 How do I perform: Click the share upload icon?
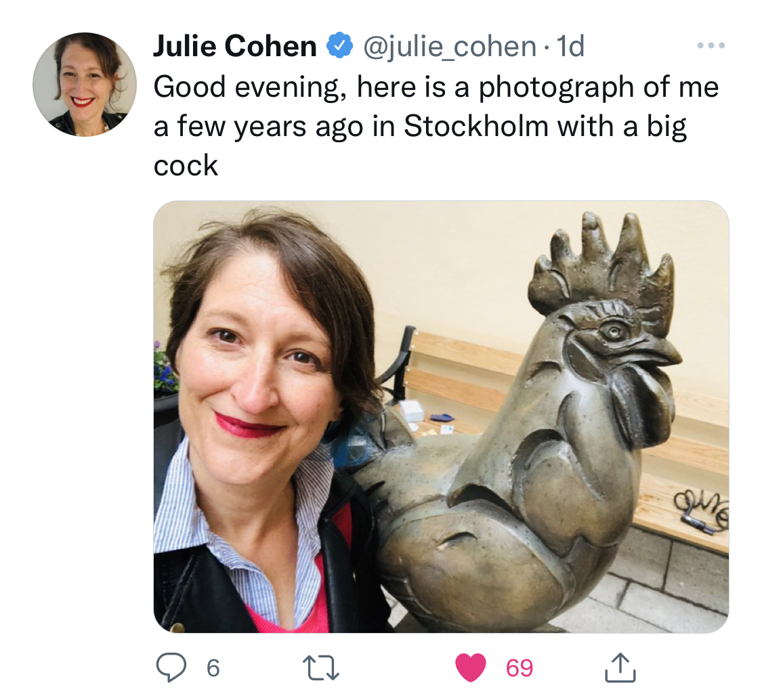tap(620, 668)
